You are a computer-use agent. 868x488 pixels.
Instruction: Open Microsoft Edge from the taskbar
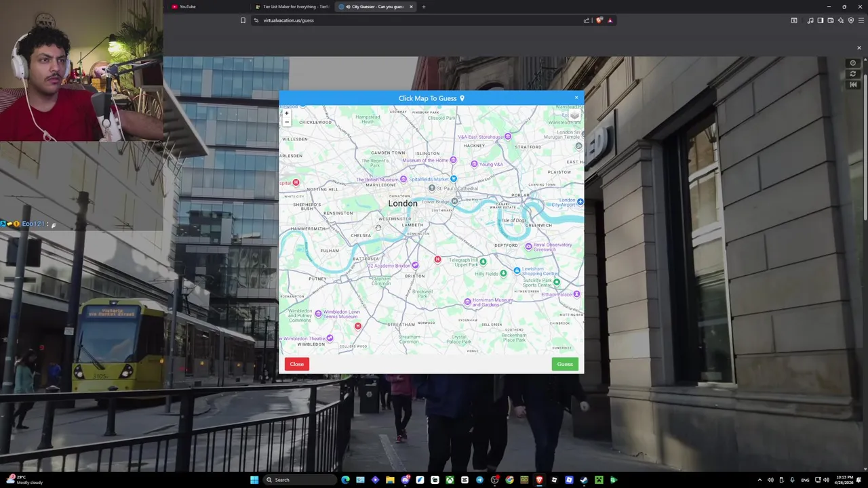coord(346,480)
